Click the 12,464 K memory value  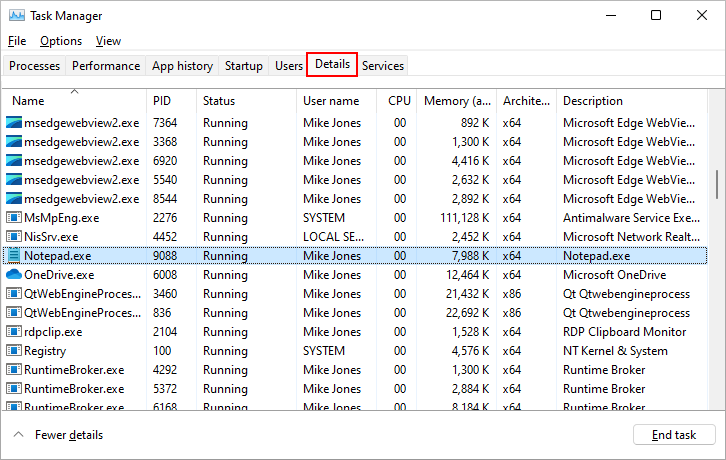pyautogui.click(x=468, y=275)
